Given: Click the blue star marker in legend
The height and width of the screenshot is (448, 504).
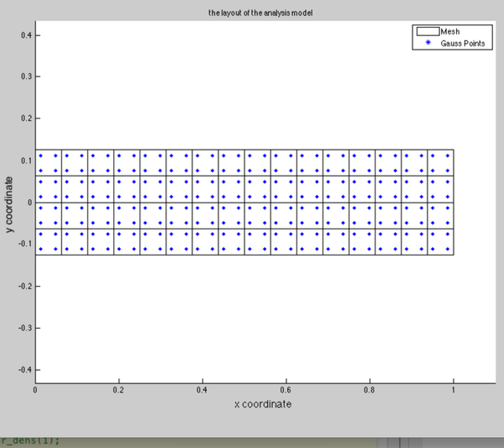Looking at the screenshot, I should [428, 42].
